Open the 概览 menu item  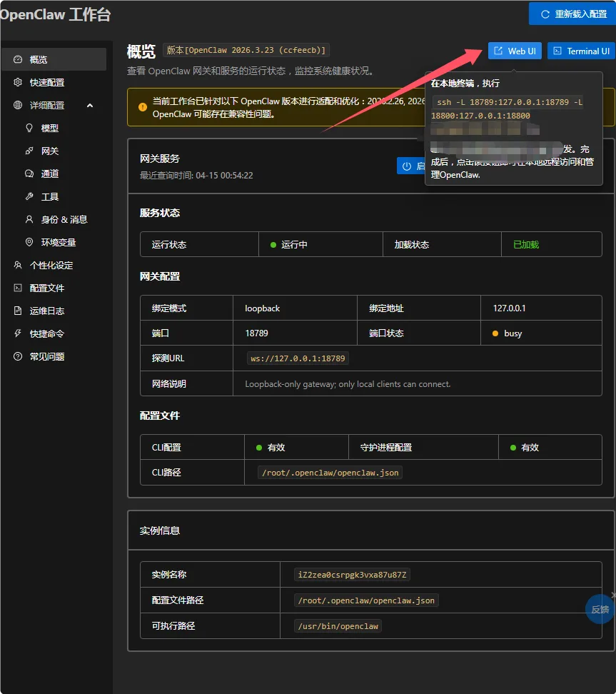click(54, 59)
